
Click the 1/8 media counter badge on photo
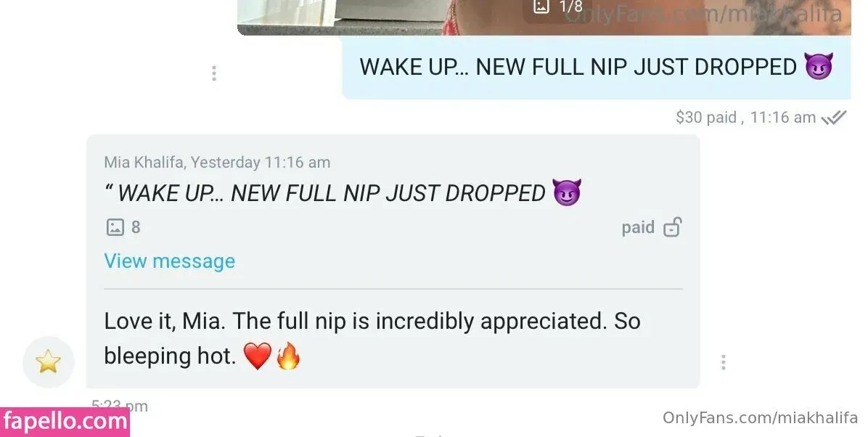point(557,8)
